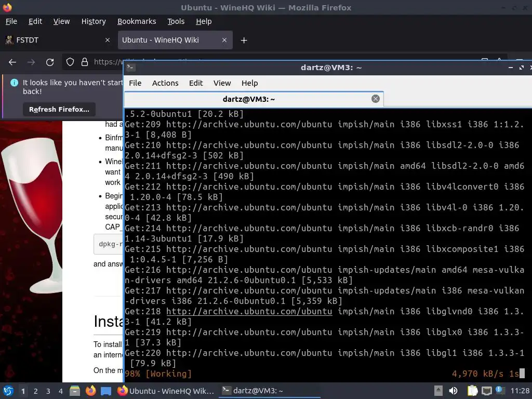Go forward in Firefox
The image size is (532, 399).
click(x=31, y=62)
